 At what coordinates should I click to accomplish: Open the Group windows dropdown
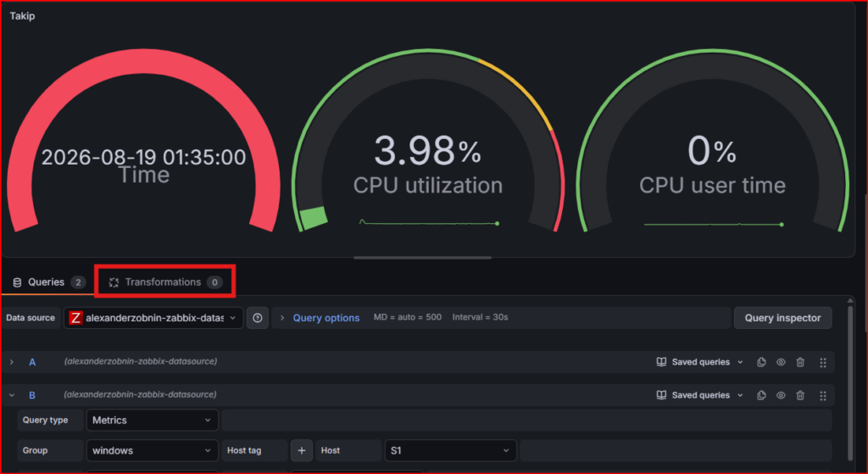pos(153,451)
